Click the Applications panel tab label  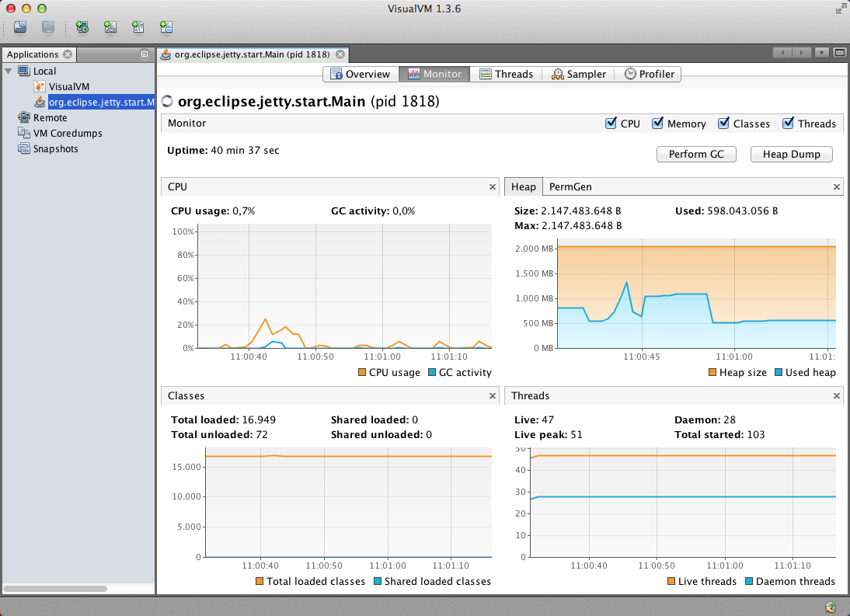(x=33, y=54)
